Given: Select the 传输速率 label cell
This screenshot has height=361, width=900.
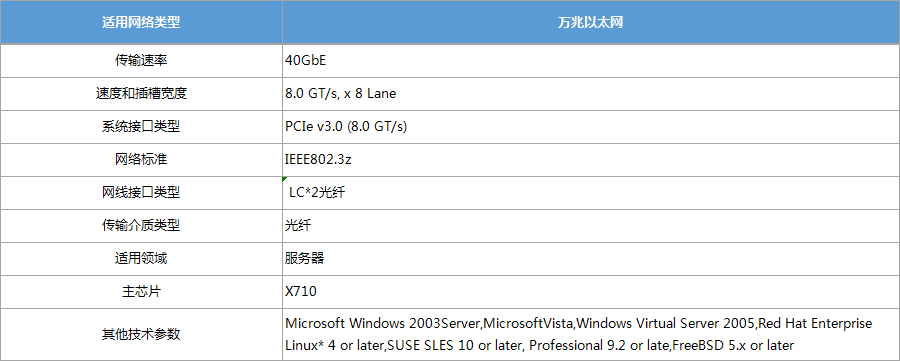Looking at the screenshot, I should tap(141, 60).
